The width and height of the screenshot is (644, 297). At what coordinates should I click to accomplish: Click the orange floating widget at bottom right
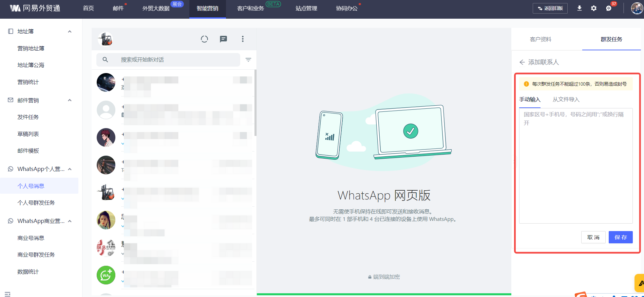point(640,283)
